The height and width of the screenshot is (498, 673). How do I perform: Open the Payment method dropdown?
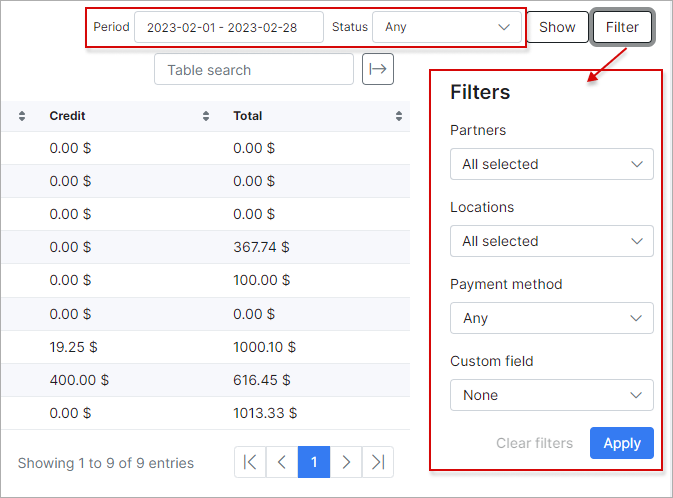point(552,318)
